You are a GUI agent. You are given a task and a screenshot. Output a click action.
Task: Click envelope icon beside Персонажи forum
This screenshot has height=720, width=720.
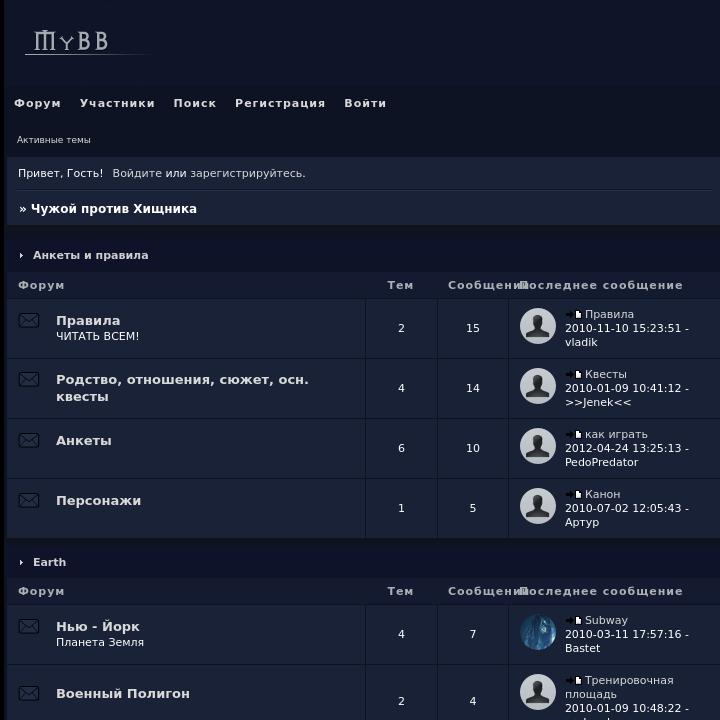(x=29, y=500)
